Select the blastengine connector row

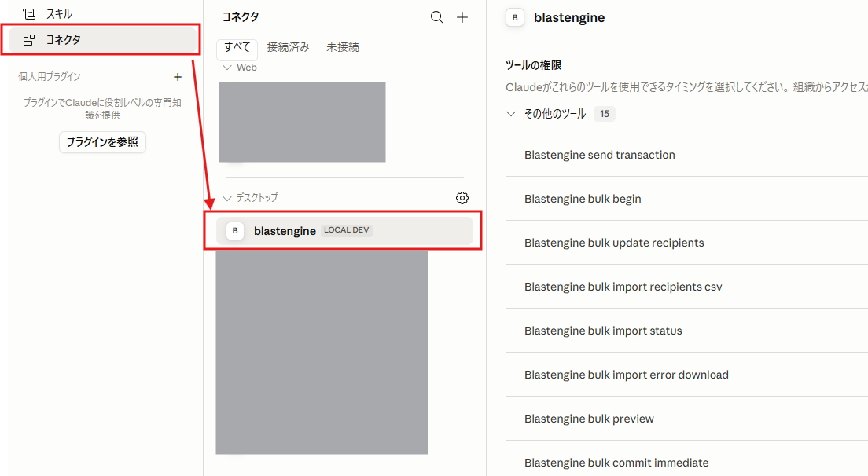pyautogui.click(x=344, y=230)
